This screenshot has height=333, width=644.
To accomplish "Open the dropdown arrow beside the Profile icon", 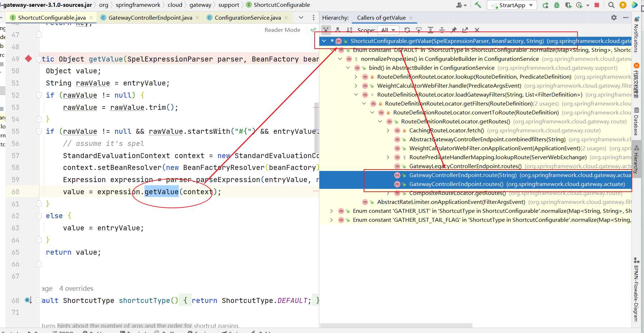I will pyautogui.click(x=588, y=5).
